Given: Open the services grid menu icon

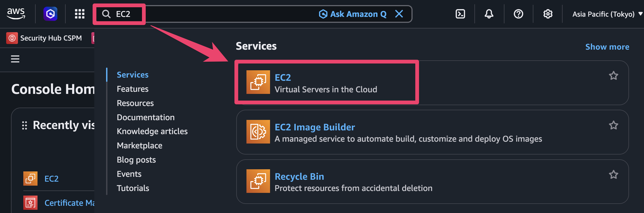Looking at the screenshot, I should (x=80, y=14).
